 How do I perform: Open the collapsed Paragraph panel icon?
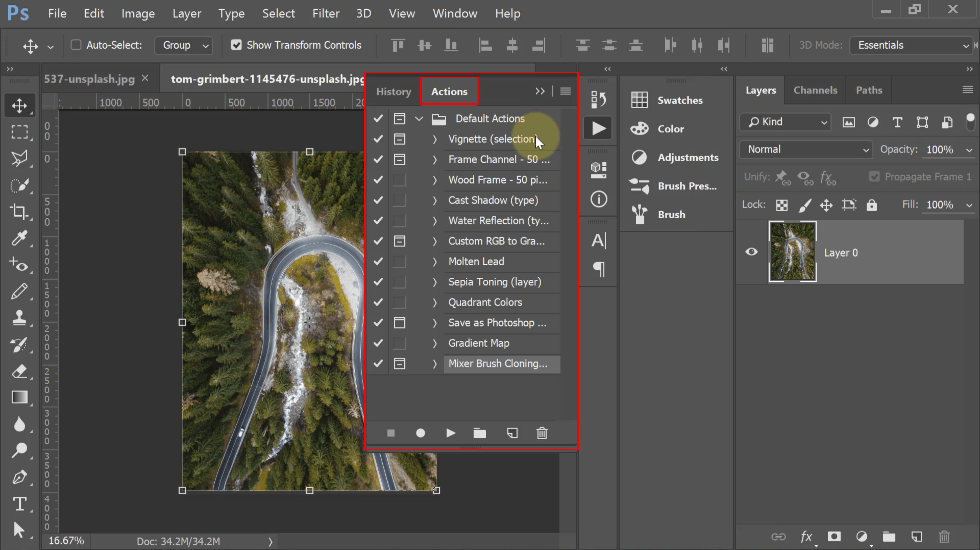(599, 269)
